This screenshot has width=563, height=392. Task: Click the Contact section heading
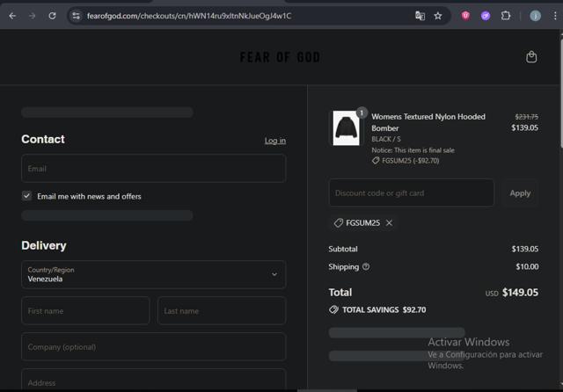(43, 139)
